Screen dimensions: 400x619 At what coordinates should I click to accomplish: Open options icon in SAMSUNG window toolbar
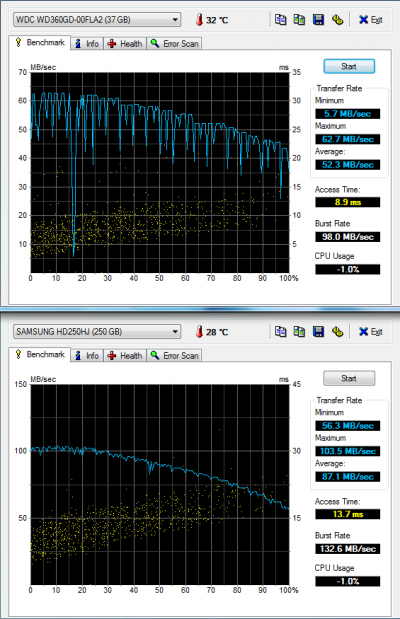[x=337, y=332]
